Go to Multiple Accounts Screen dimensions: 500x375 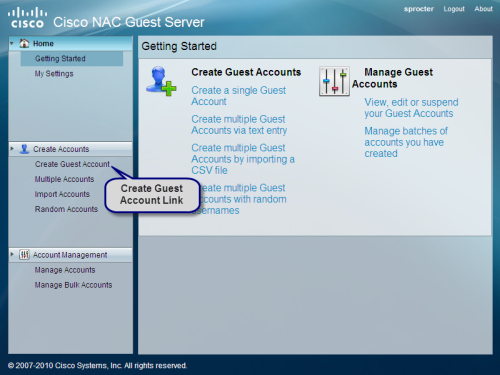point(64,179)
